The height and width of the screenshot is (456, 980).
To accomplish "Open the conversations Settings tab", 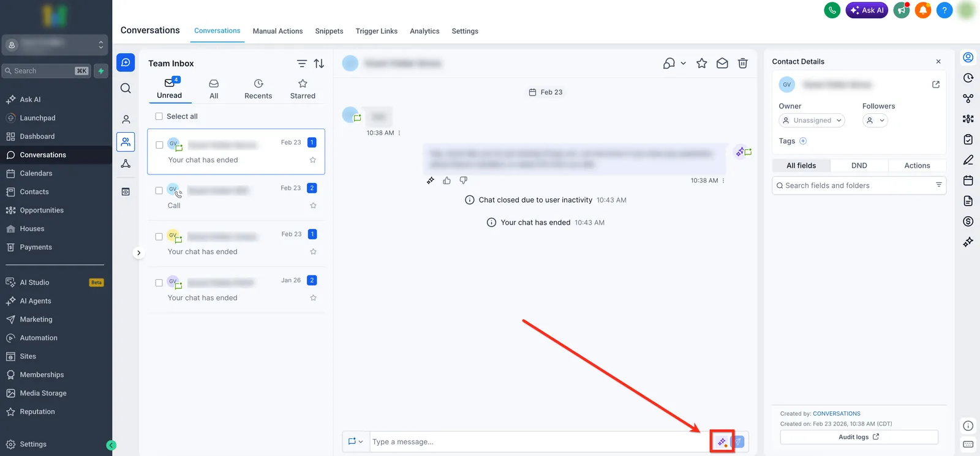I will point(465,31).
